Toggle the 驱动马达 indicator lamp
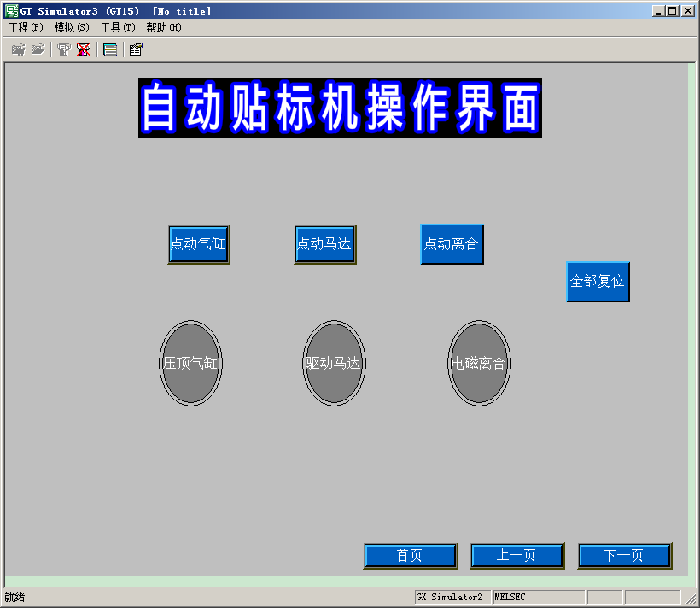 click(334, 363)
